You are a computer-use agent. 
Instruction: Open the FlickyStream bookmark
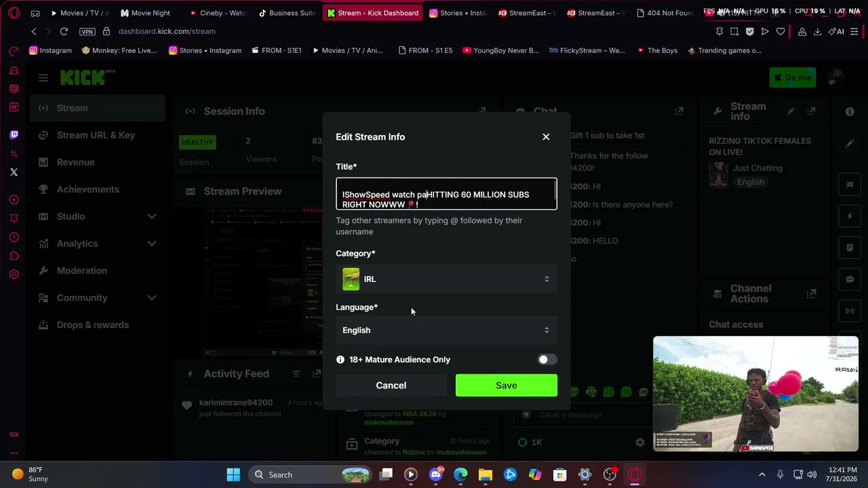click(587, 50)
